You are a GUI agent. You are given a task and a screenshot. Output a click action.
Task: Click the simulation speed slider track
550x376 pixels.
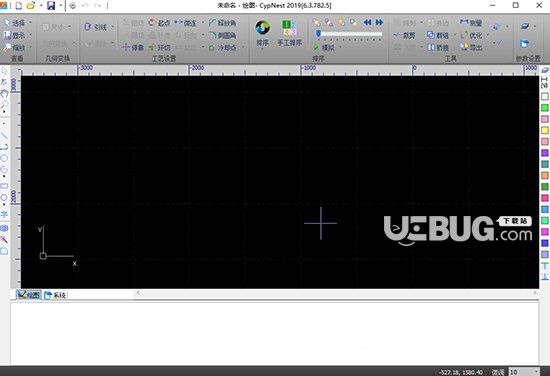tap(350, 34)
